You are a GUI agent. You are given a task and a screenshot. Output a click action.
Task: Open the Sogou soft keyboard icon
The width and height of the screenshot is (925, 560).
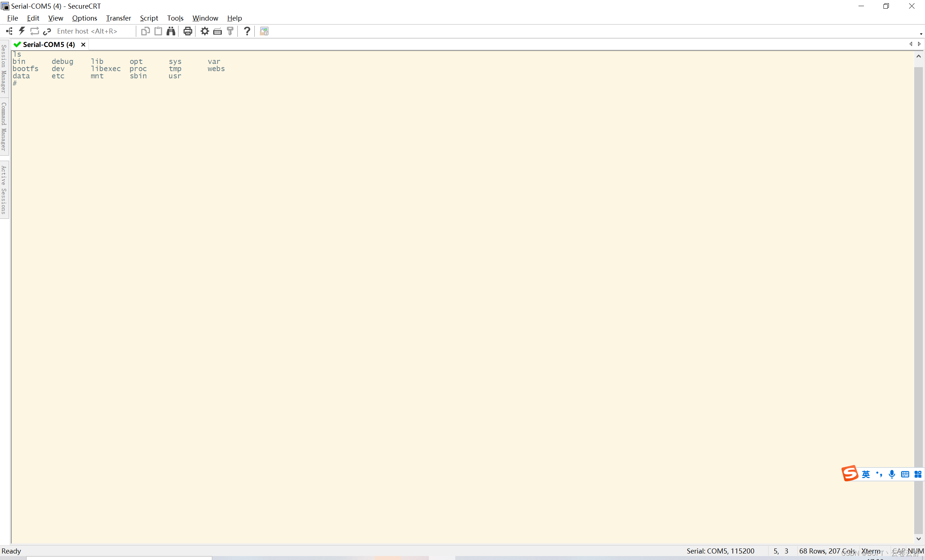(x=905, y=474)
